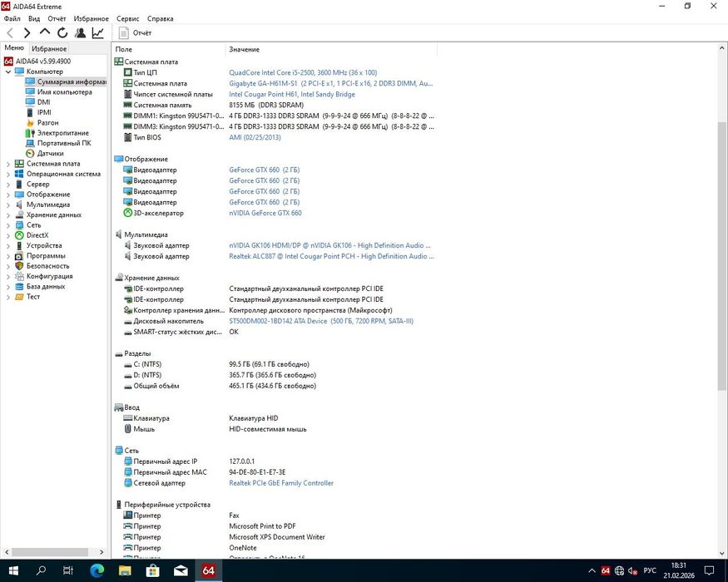728x582 pixels.
Task: Go forward with the toolbar forward arrow
Action: click(27, 33)
